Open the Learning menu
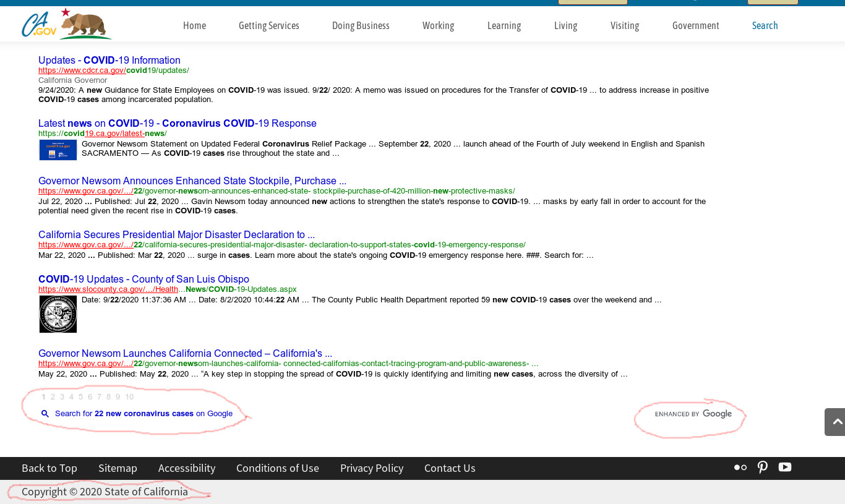This screenshot has width=845, height=504. [504, 25]
